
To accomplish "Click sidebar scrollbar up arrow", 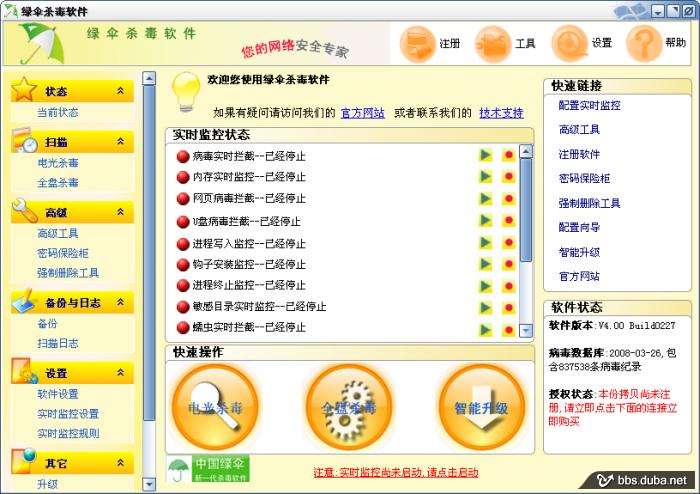I will pos(149,78).
